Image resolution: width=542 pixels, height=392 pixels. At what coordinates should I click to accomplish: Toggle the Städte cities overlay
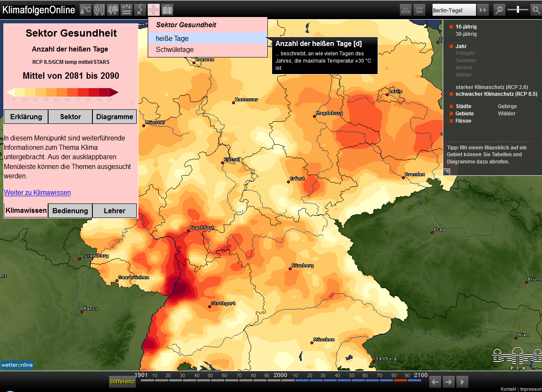(x=463, y=106)
